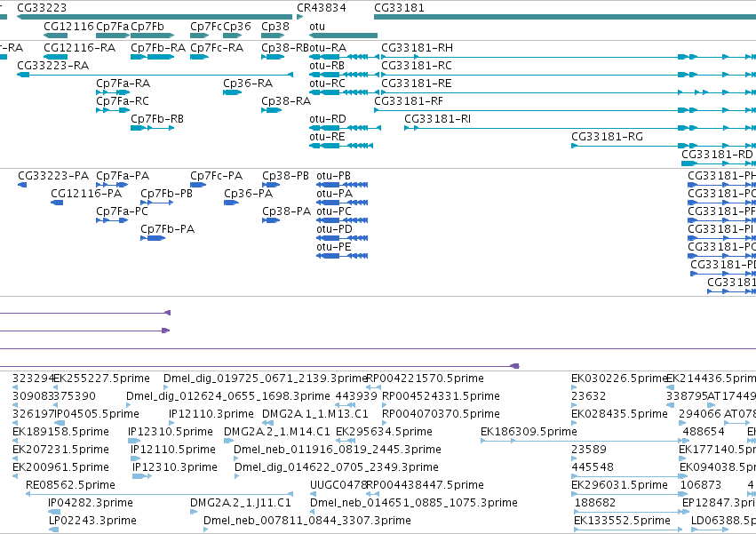Viewport: 756px width, 534px height.
Task: Click protein CG33181-PI
Action: point(721,238)
